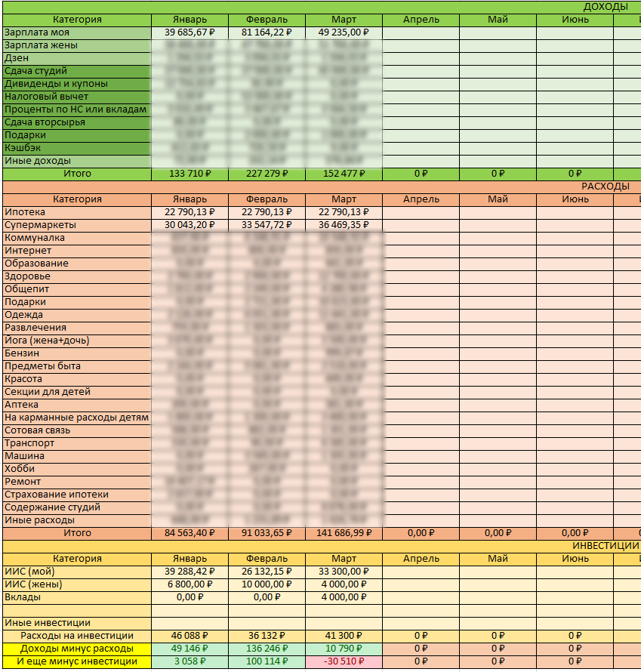Click the January salary value 39 685,67 ₽
Image resolution: width=641 pixels, height=672 pixels.
190,32
